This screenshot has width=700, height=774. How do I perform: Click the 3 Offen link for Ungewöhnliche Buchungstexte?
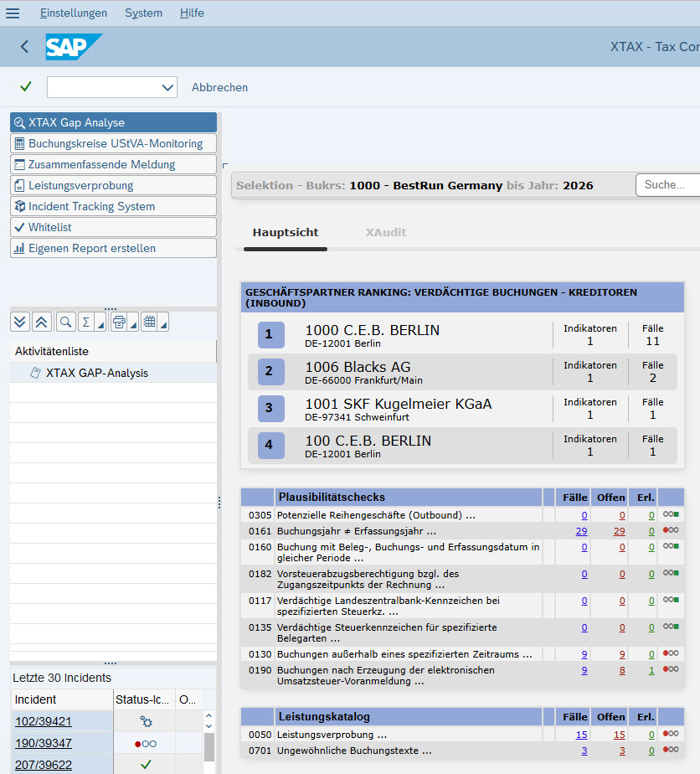point(622,751)
